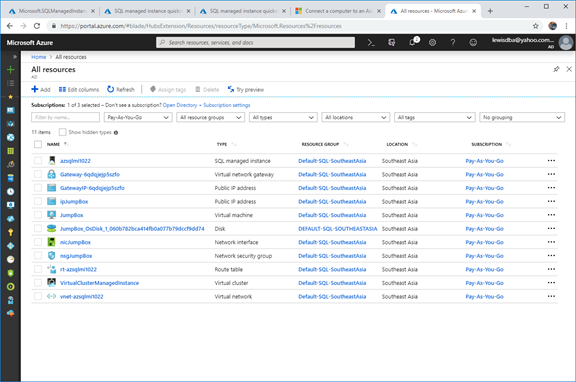Viewport: 576px width, 382px height.
Task: Click the JumpBox OsDisk disk icon
Action: click(52, 228)
